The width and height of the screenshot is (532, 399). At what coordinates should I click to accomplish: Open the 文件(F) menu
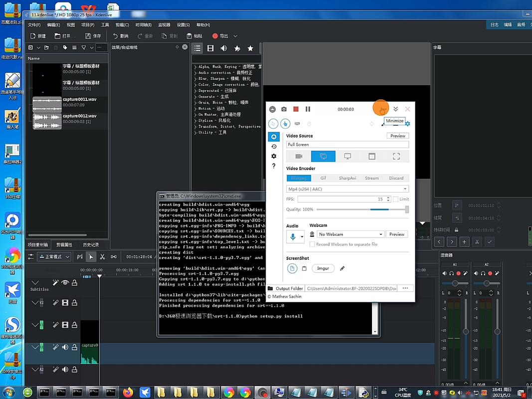click(34, 25)
